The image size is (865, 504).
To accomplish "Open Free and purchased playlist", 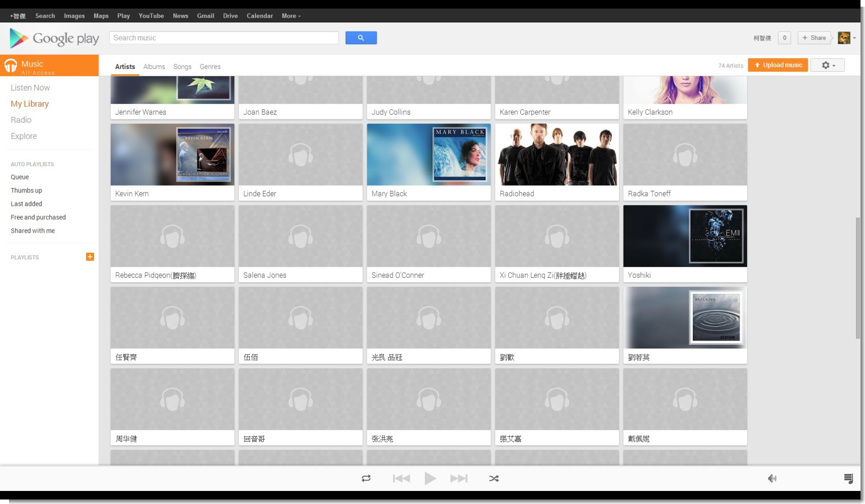I will point(38,218).
